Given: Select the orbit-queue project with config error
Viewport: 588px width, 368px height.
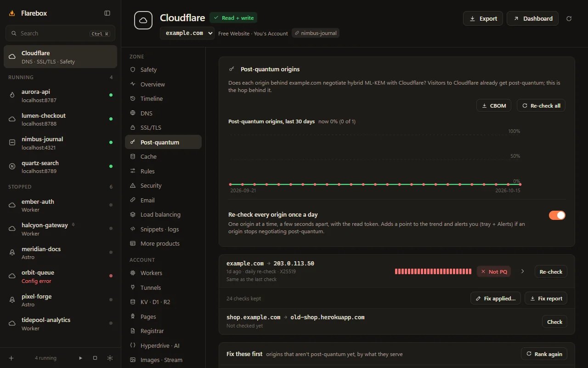Looking at the screenshot, I should pos(61,276).
